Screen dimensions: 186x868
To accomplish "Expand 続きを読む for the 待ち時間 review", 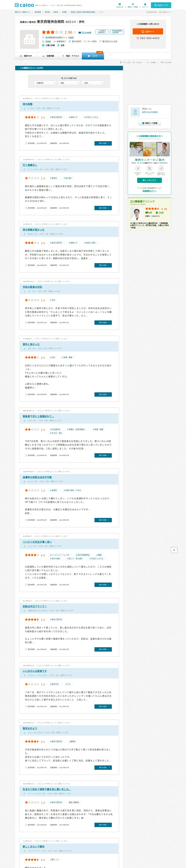I will [103, 143].
